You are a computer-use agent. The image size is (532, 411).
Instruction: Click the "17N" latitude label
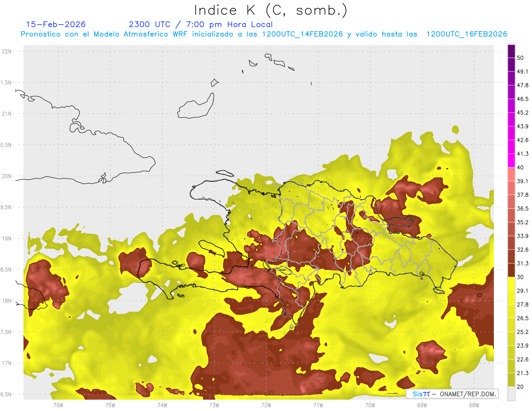pos(7,363)
